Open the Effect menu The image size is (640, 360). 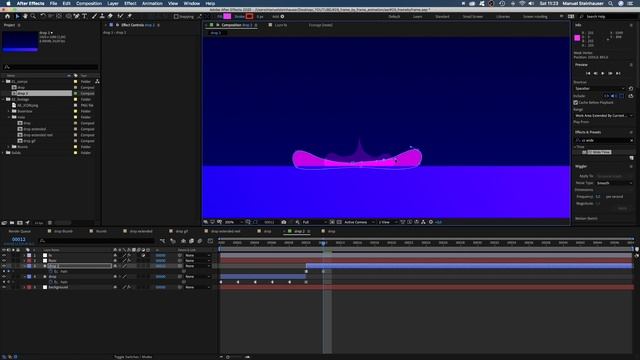(x=130, y=3)
